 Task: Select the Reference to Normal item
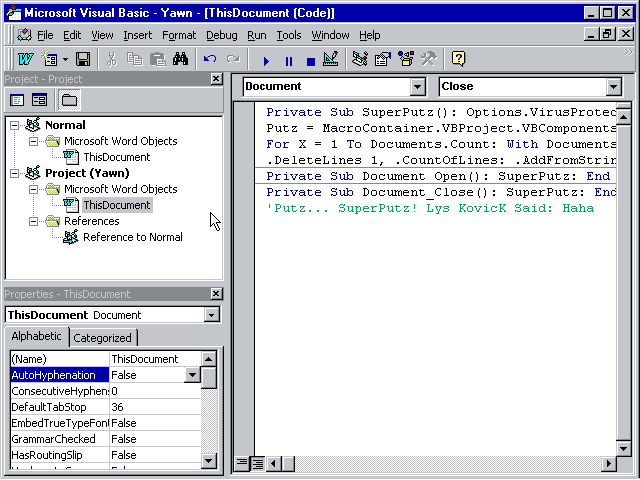(x=133, y=237)
